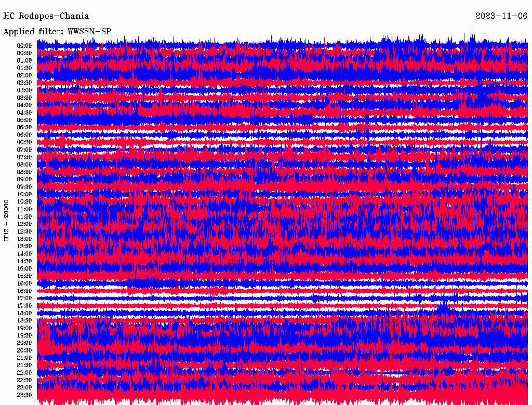Click the 06:00 time label

click(24, 135)
